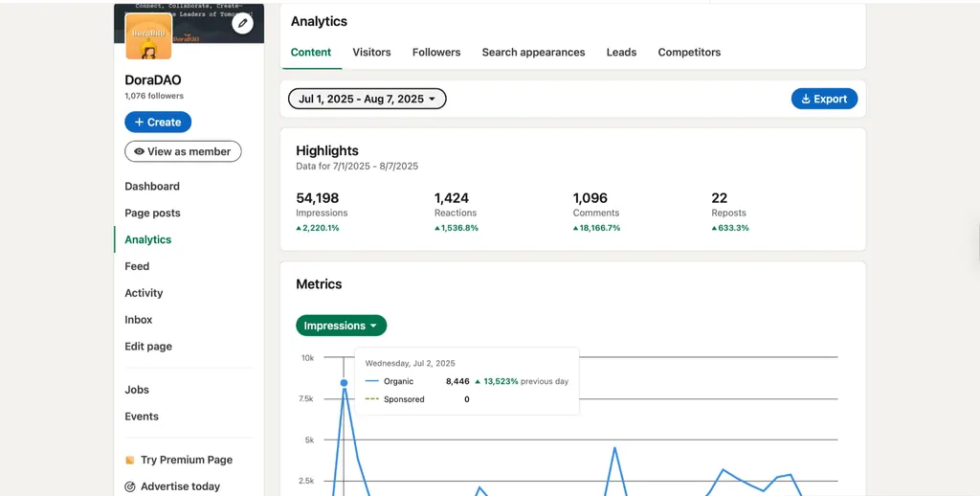
Task: Click the 1,076 followers link
Action: 154,96
